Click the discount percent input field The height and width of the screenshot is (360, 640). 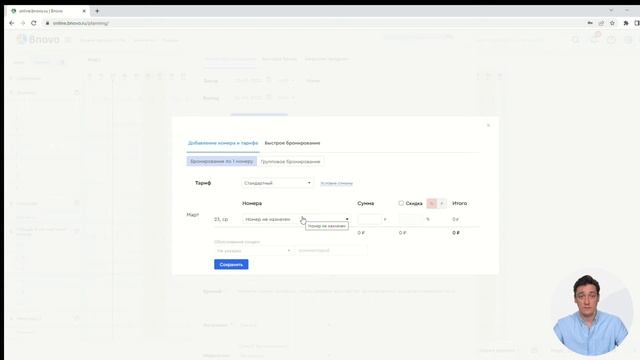point(411,219)
